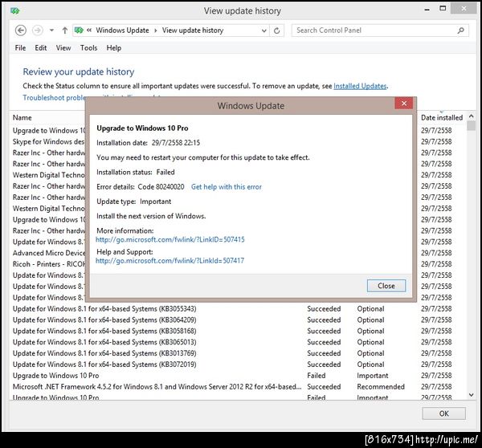
Task: Click the Forward navigation arrow
Action: click(x=38, y=31)
